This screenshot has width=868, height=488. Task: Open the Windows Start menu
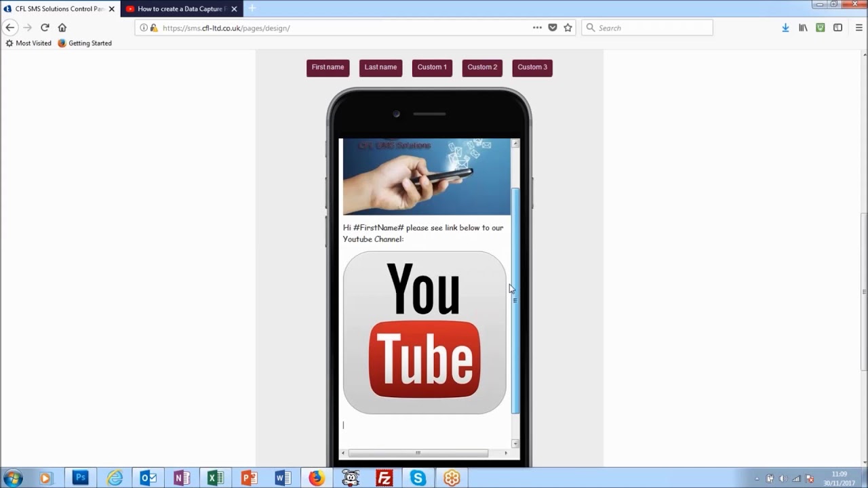[13, 478]
